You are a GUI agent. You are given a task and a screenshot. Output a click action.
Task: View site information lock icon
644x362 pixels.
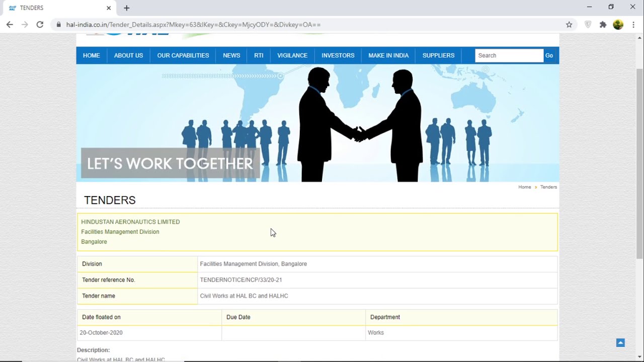(x=59, y=25)
